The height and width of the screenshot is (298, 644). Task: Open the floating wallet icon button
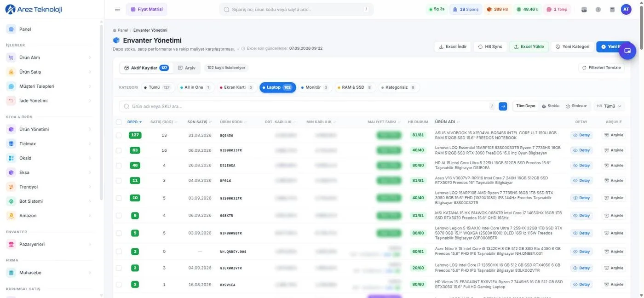(x=627, y=51)
